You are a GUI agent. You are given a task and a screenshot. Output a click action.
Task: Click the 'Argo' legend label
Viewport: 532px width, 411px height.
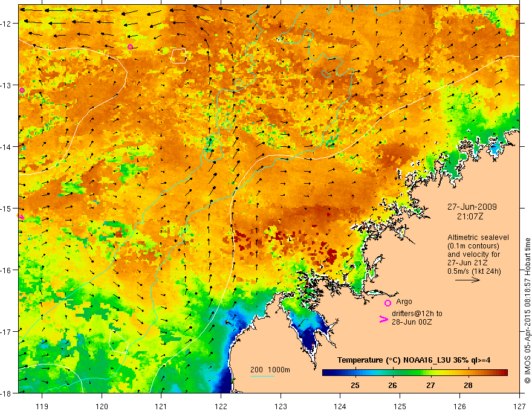pos(404,302)
